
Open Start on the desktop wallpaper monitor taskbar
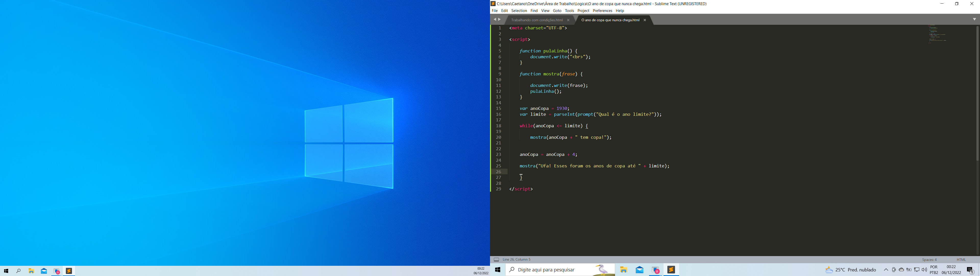click(6, 271)
